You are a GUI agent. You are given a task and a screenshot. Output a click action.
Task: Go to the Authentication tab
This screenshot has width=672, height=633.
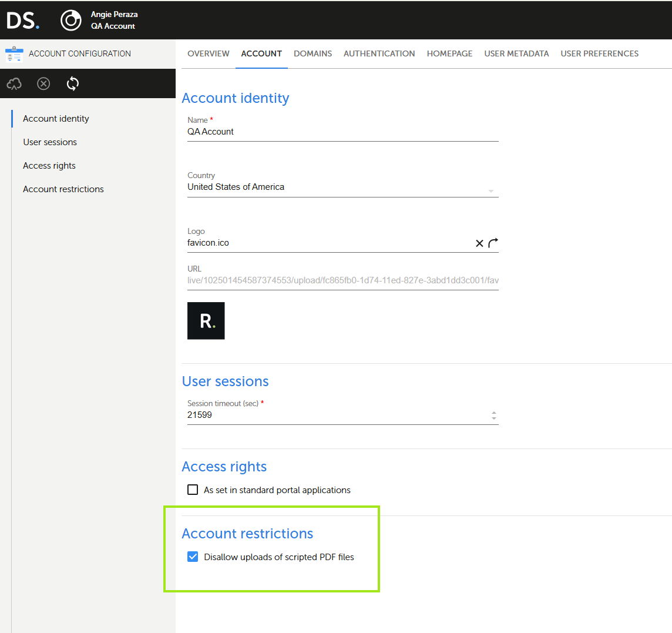379,53
